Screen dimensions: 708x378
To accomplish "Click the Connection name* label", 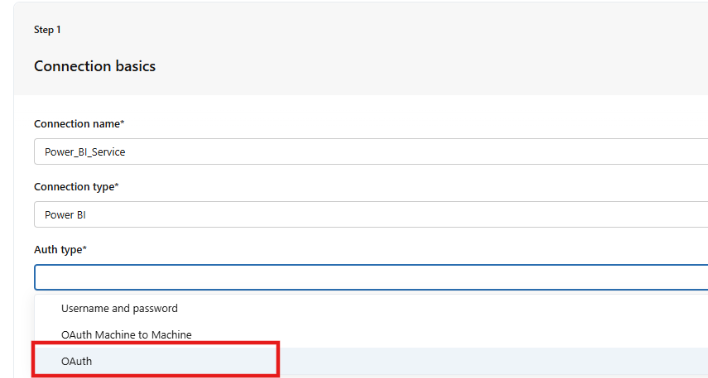I will (79, 124).
